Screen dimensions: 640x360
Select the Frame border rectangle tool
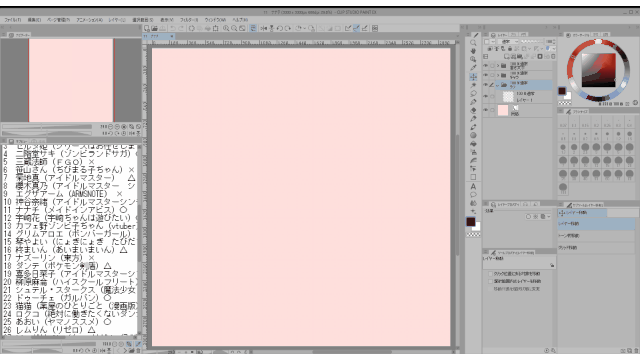[x=473, y=177]
